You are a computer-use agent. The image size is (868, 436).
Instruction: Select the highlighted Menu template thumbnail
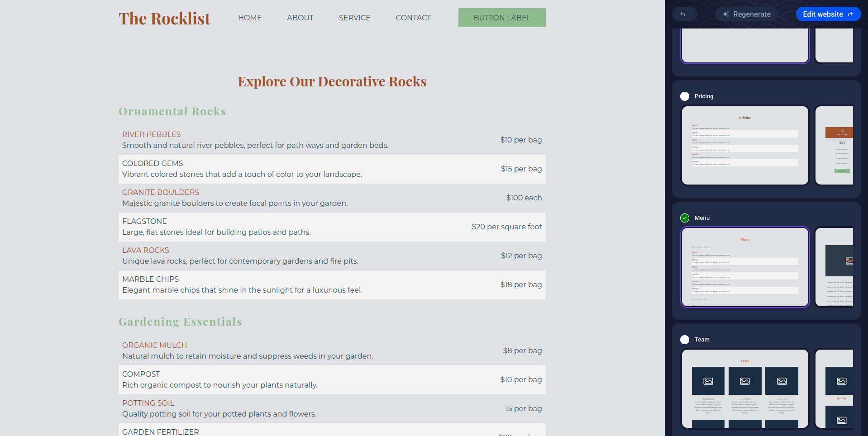click(744, 267)
